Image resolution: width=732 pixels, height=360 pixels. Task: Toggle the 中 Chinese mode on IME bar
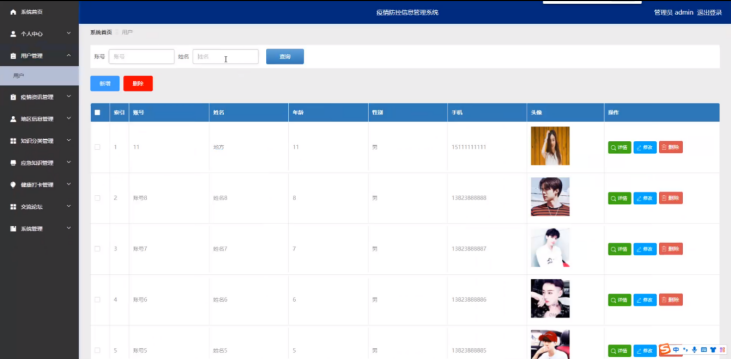point(676,349)
